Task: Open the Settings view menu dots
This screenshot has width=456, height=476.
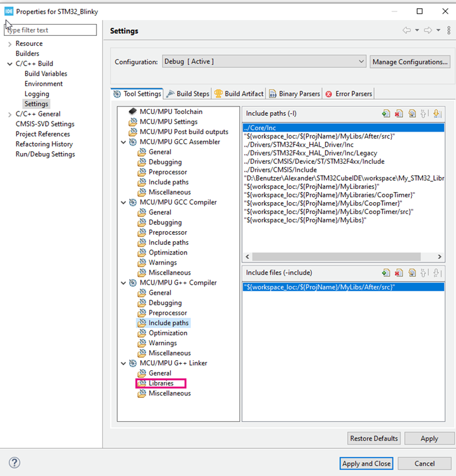Action: pyautogui.click(x=448, y=30)
